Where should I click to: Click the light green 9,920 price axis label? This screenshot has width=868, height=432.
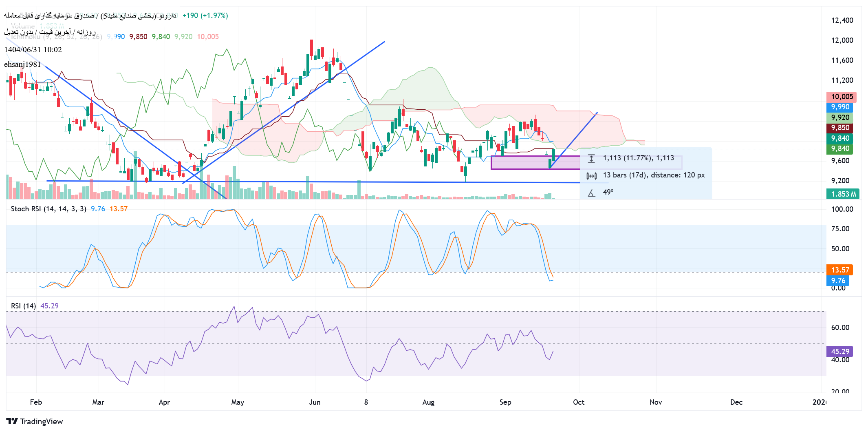click(839, 117)
